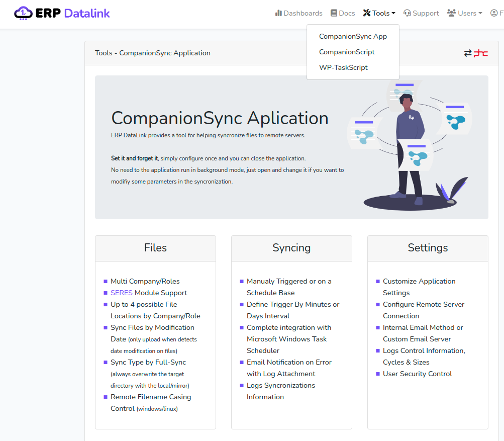Choose CompanionScript in the Tools menu
504x441 pixels.
click(347, 52)
